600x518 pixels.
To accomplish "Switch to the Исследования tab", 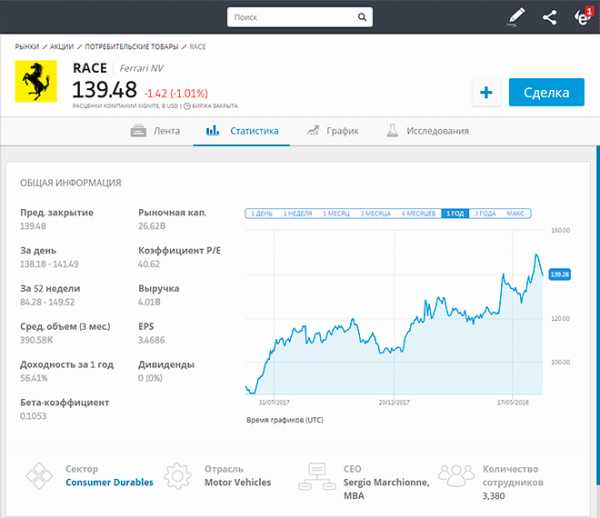I will pos(427,131).
